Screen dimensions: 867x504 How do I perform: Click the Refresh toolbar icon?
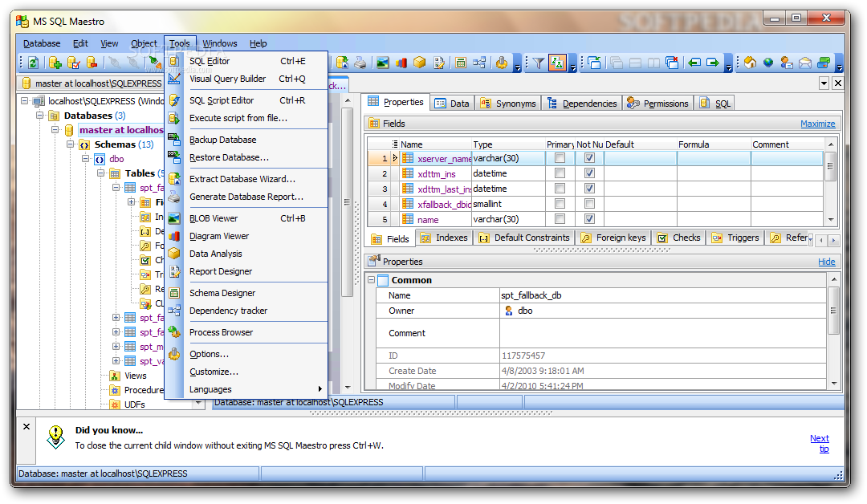point(33,63)
